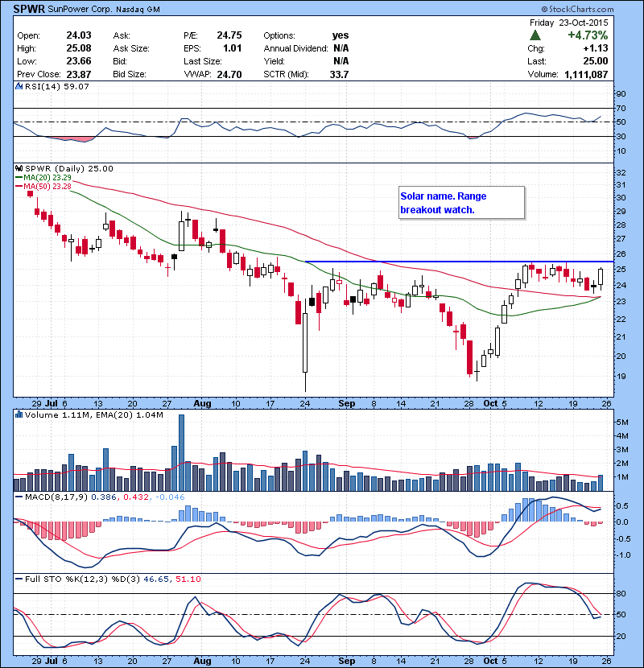Click the red MA(50) legend line marker
This screenshot has width=644, height=668.
pos(19,186)
